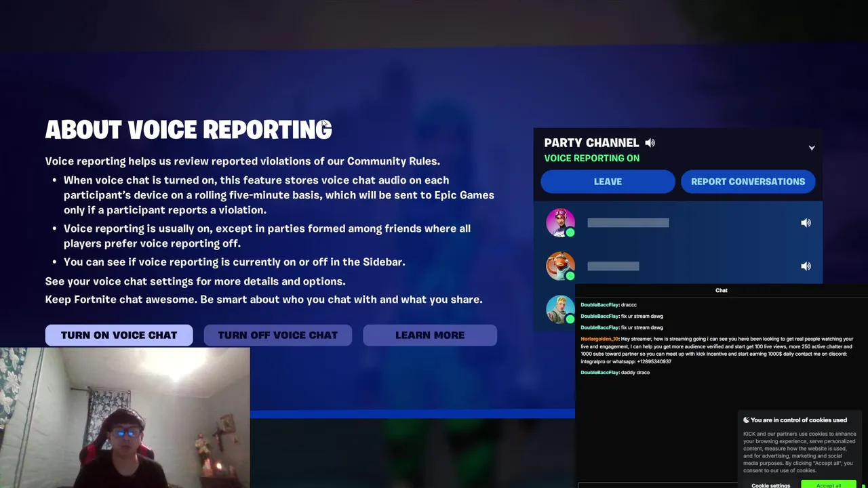Open Report Conversations
Image resolution: width=868 pixels, height=488 pixels.
(748, 182)
